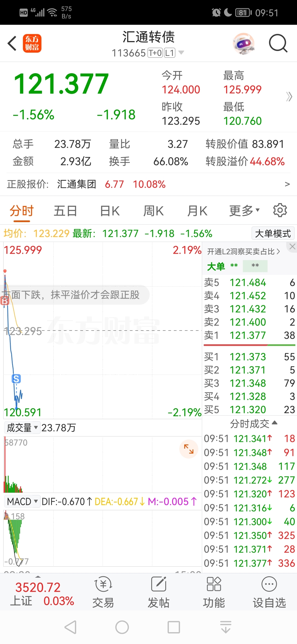Tap the trade at 121.377 volume 336
The image size is (297, 644).
pos(249,563)
